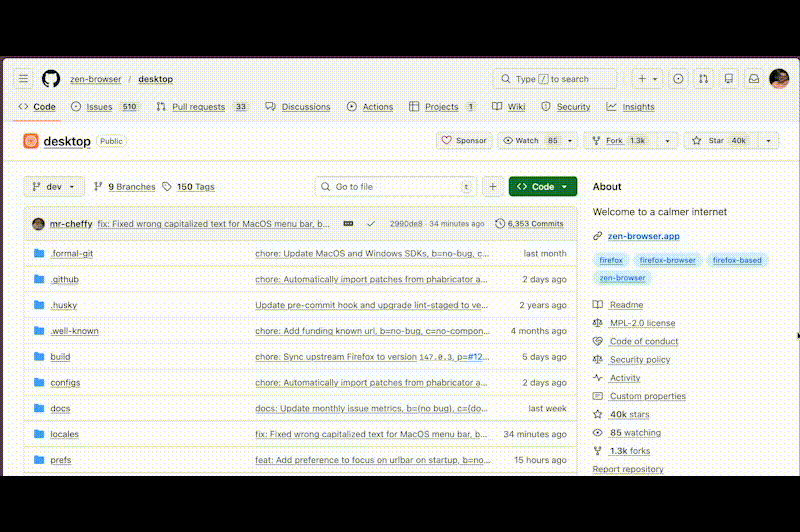Open the configs folder

point(65,383)
